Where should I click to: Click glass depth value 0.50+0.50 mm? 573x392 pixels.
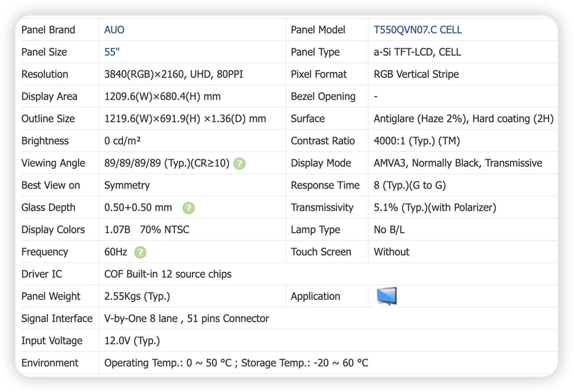(138, 208)
